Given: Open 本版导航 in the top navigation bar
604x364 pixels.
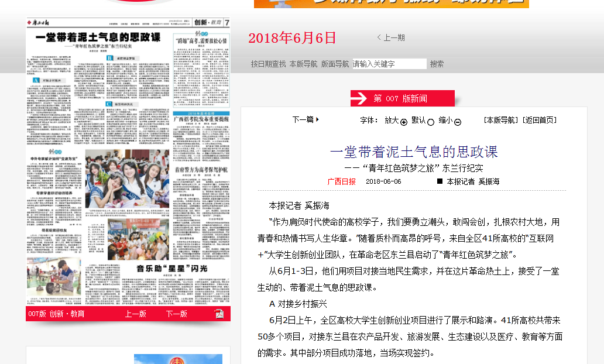Looking at the screenshot, I should tap(303, 64).
